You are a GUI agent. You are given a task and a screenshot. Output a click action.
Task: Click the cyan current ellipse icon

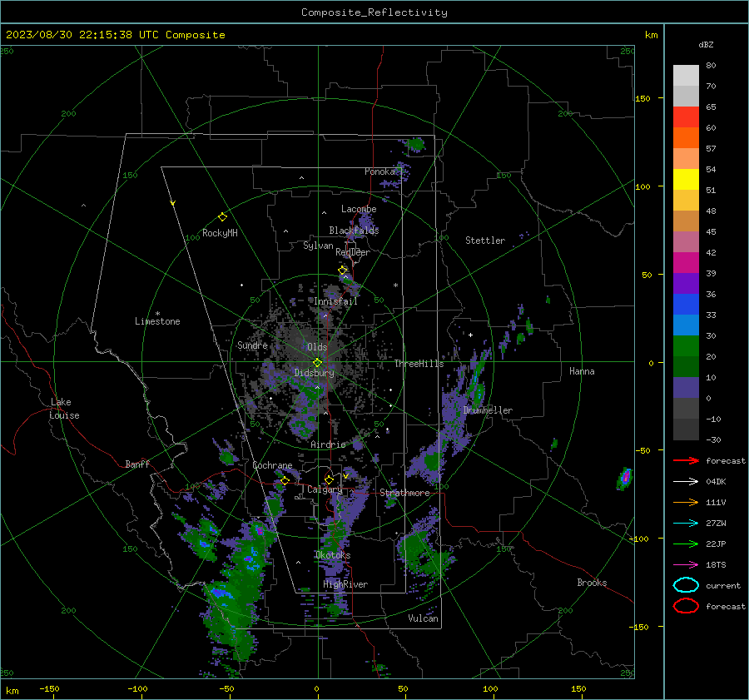pos(686,585)
